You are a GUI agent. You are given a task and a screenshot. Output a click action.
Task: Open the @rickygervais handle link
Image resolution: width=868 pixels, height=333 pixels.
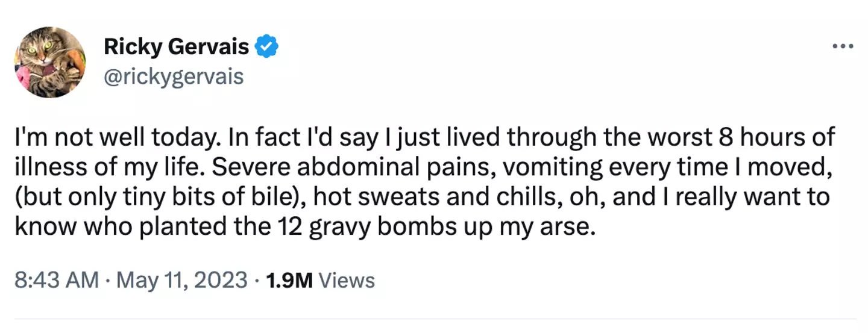(x=174, y=77)
